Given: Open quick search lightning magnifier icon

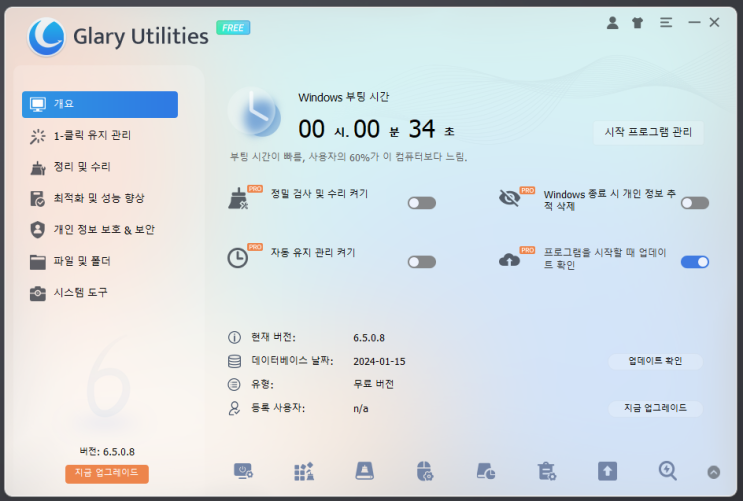Looking at the screenshot, I should (x=668, y=472).
